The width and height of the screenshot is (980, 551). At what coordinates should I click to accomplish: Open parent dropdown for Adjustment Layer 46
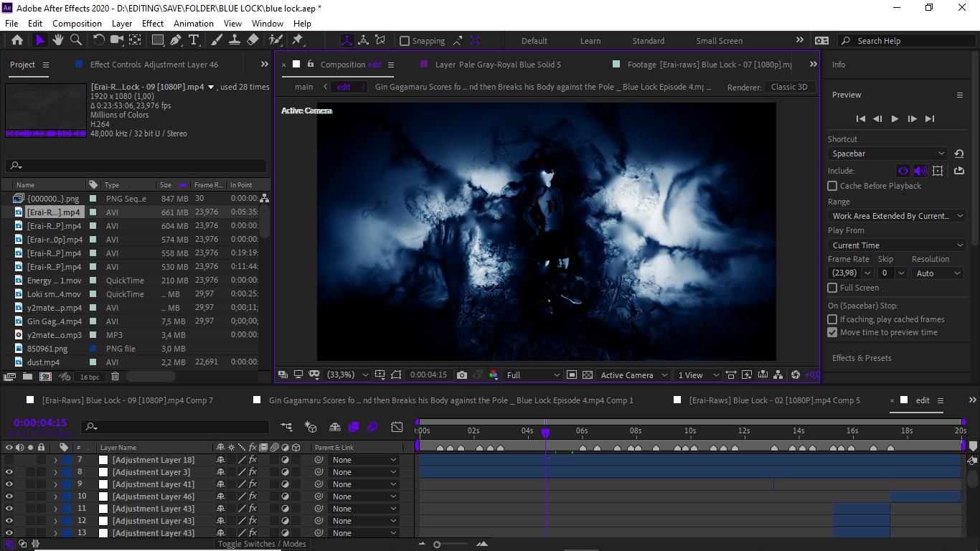(364, 496)
